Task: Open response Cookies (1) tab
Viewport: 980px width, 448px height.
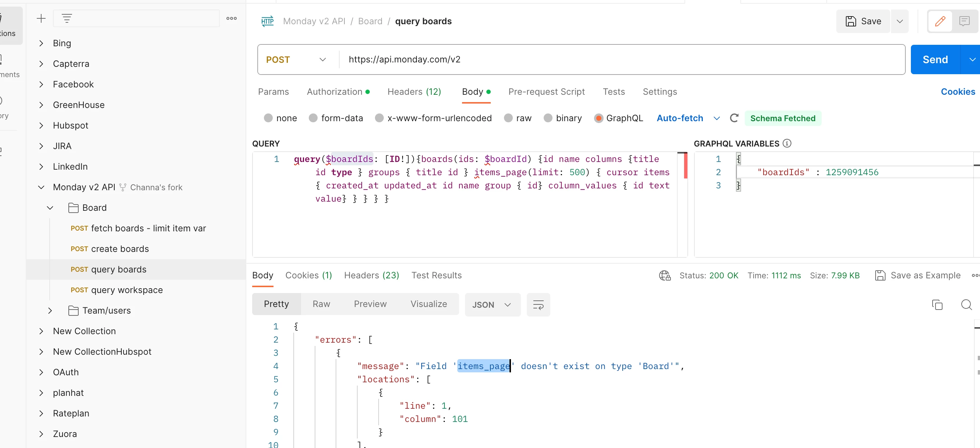Action: 308,275
